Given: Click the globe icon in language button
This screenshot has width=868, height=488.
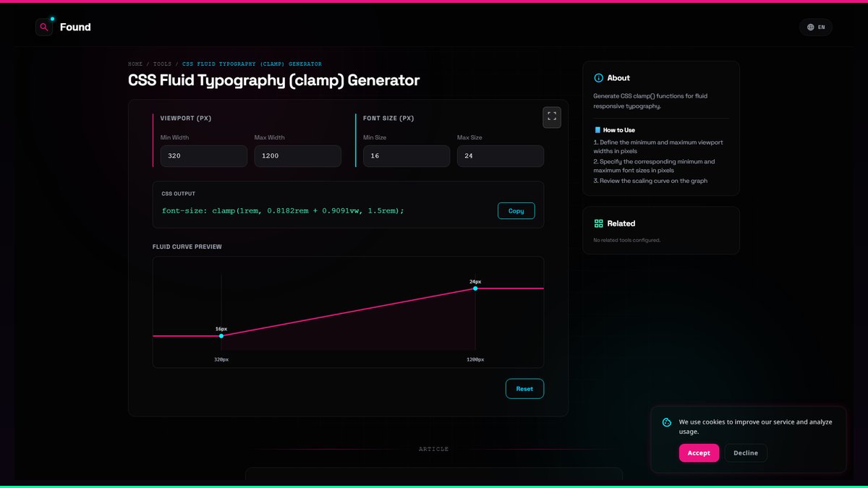Looking at the screenshot, I should click(810, 27).
